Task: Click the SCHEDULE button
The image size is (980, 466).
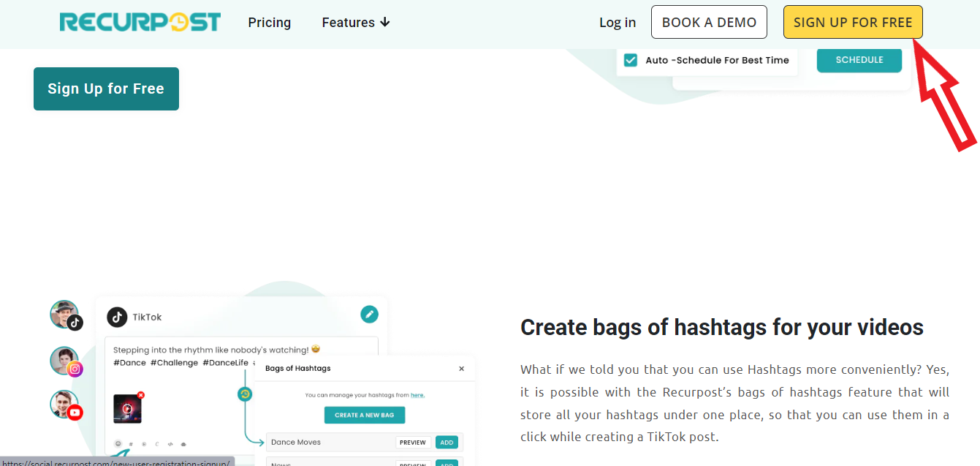Action: pos(859,60)
